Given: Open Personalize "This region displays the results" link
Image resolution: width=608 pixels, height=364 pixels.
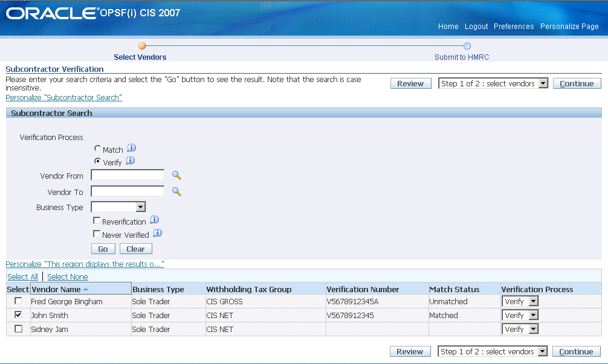Looking at the screenshot, I should 85,264.
